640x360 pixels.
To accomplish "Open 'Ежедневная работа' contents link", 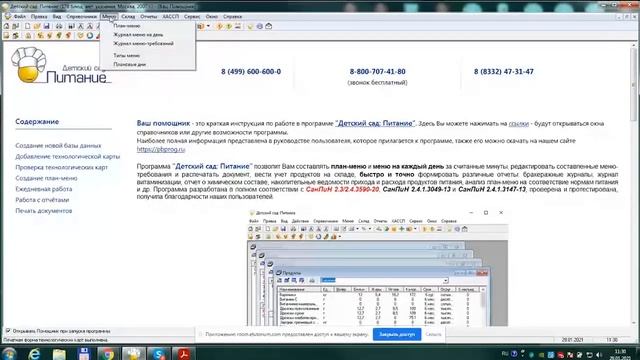I will 44,189.
